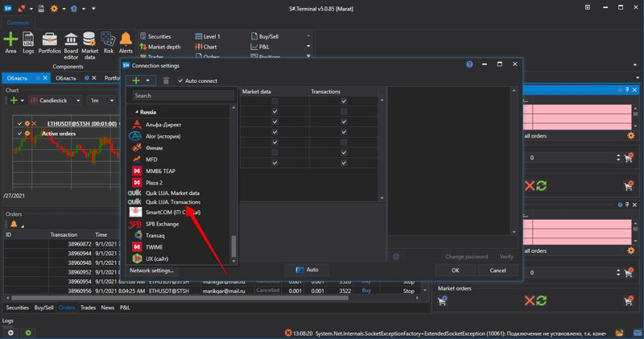Image resolution: width=644 pixels, height=339 pixels.
Task: Open the P&L ribbon item
Action: pyautogui.click(x=260, y=47)
